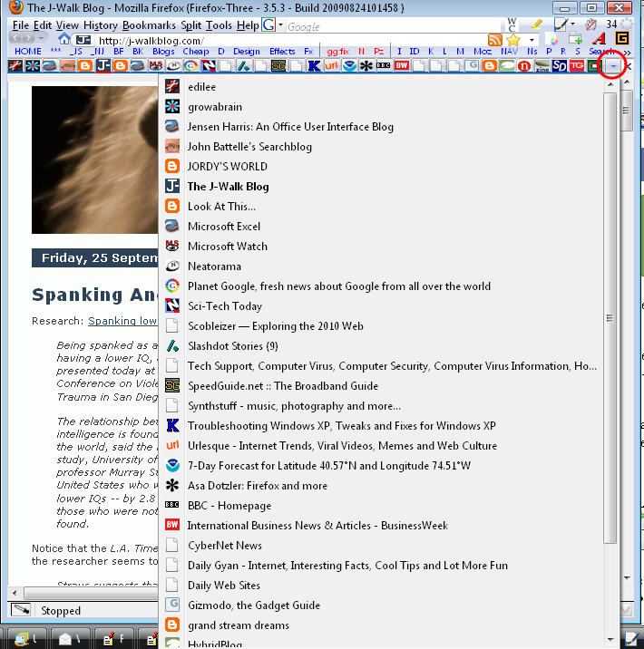Click the page horizontal scrollbar left arrow
Screen dimensions: 644x649
15,593
